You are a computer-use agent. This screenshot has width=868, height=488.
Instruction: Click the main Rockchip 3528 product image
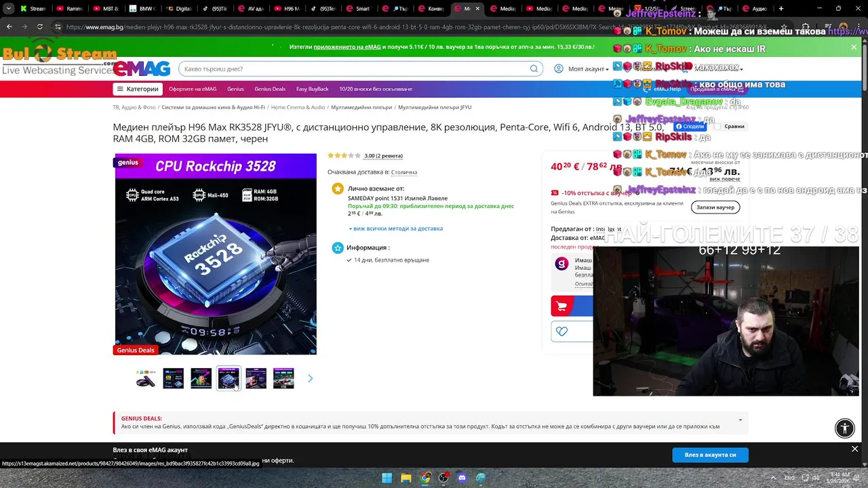(x=216, y=254)
